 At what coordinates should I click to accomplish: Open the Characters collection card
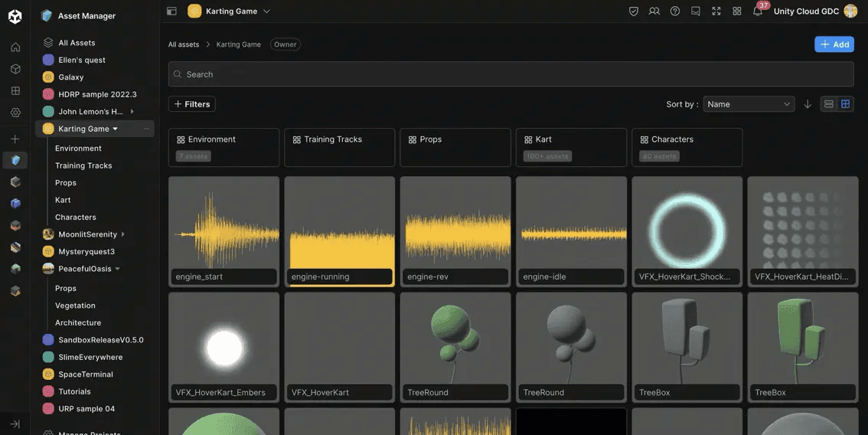pos(687,147)
